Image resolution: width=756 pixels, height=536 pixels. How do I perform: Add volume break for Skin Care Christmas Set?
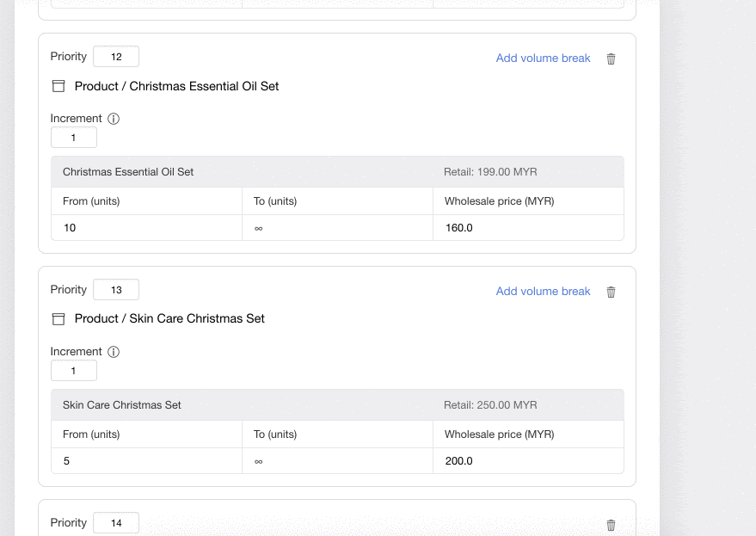543,291
